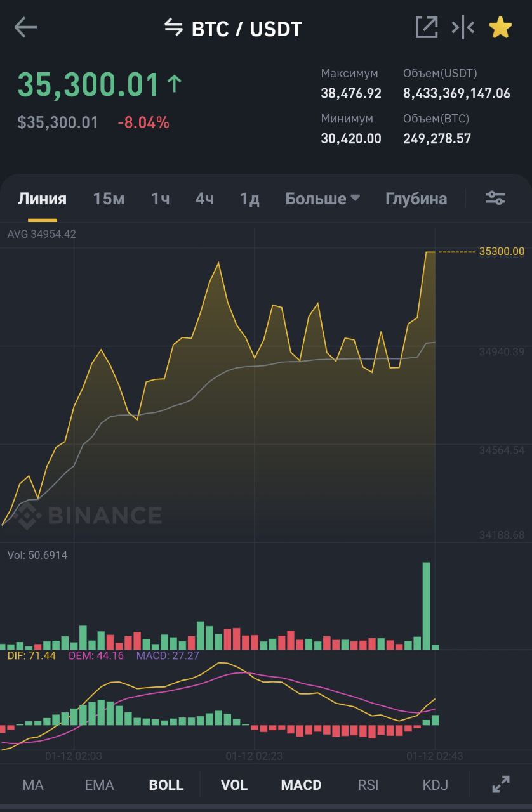This screenshot has height=812, width=532.
Task: Tap the Vol: 50.6914 label
Action: 37,555
